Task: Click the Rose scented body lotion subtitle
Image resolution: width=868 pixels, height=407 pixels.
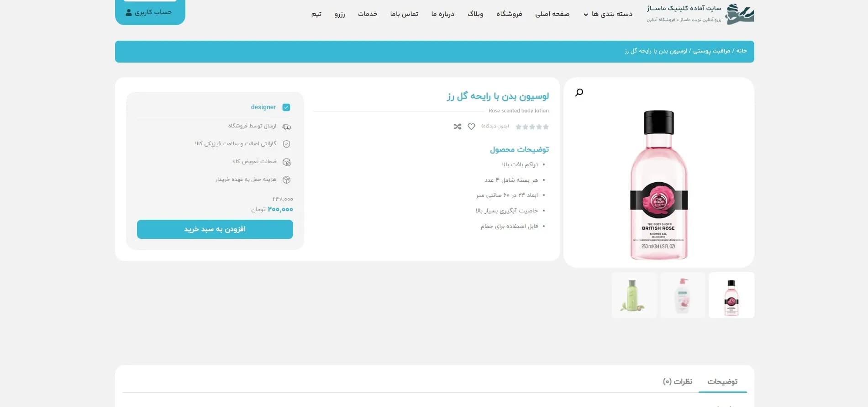Action: pyautogui.click(x=519, y=111)
